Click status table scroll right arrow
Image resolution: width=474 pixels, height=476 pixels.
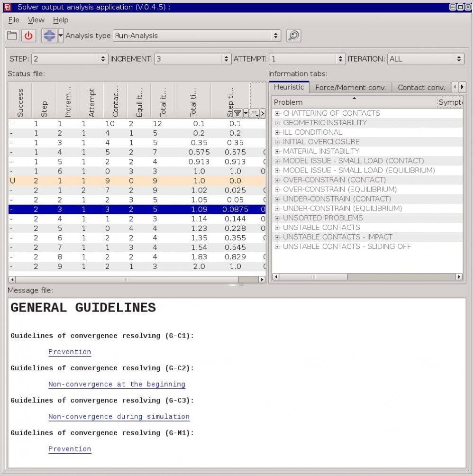262,280
